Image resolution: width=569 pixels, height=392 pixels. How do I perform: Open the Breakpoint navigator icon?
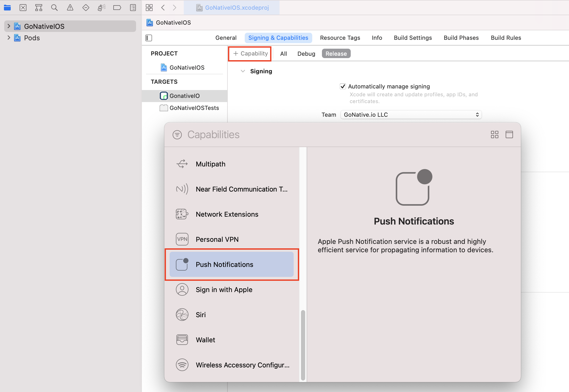tap(117, 8)
